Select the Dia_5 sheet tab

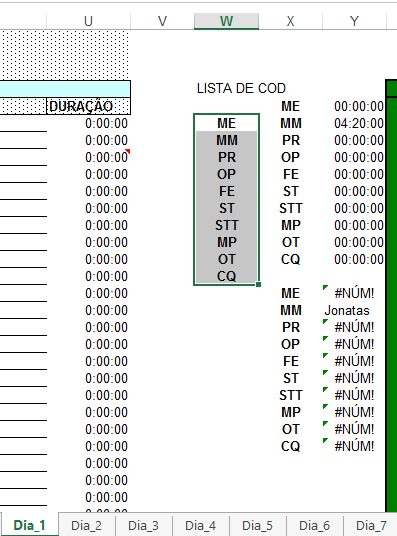[257, 525]
